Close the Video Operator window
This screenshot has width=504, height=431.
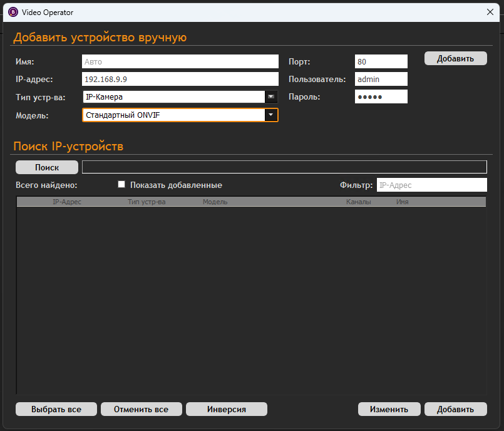coord(490,12)
